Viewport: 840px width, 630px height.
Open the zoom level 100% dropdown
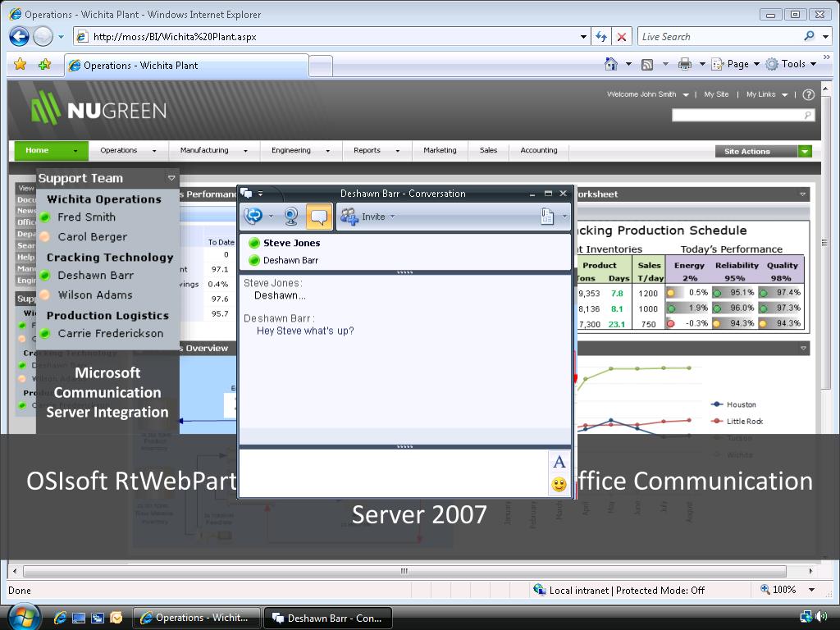[811, 590]
